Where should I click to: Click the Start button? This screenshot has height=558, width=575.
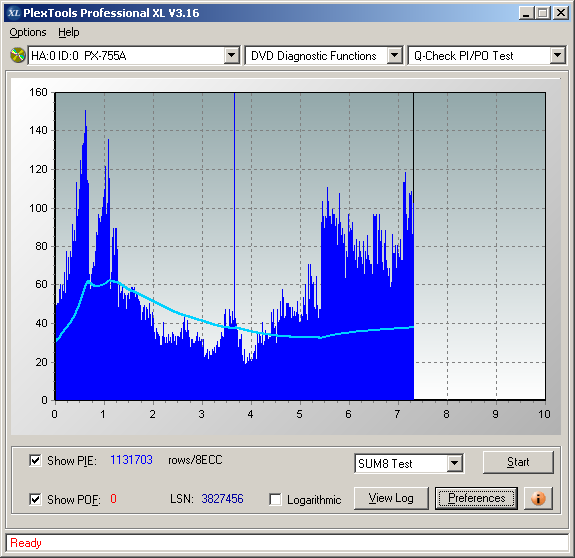click(x=518, y=462)
